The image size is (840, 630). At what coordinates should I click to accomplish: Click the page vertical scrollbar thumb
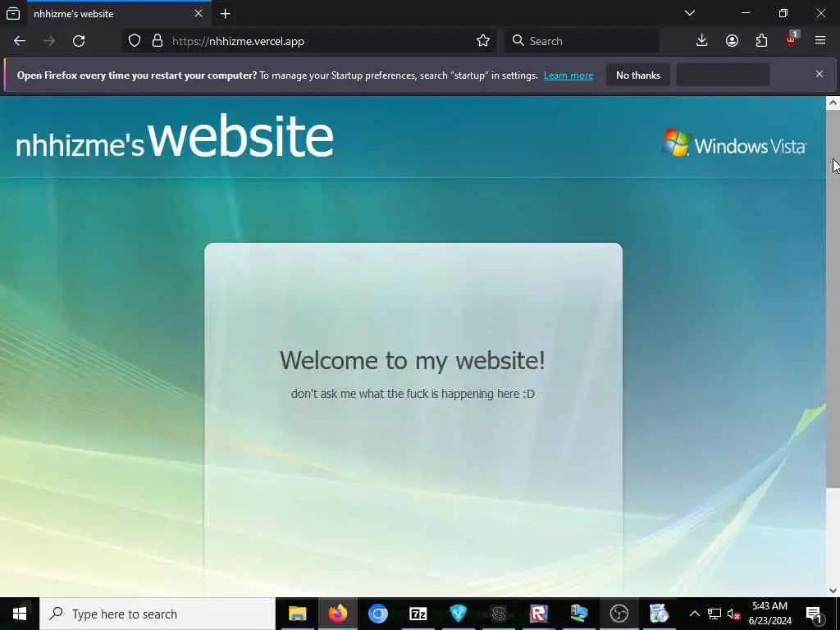coord(833,299)
